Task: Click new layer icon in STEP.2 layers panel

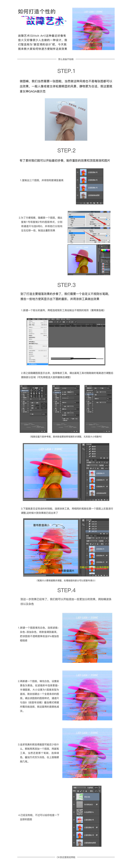Action: [98, 203]
